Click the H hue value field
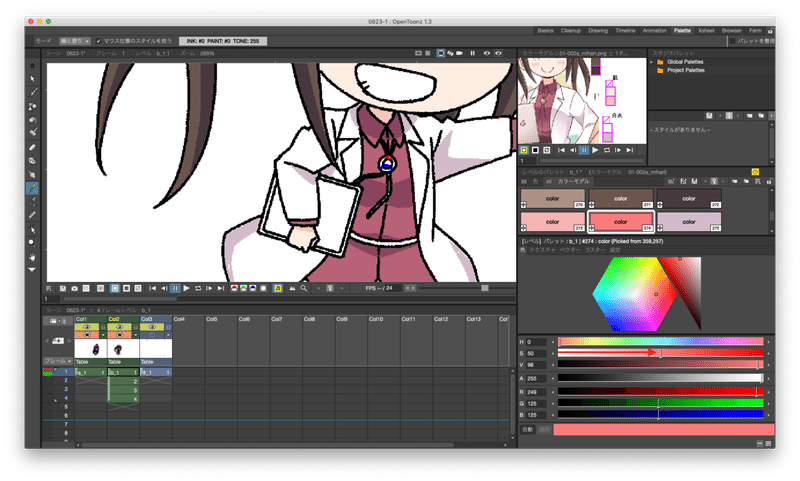Screen dimensions: 800x481 (x=536, y=342)
